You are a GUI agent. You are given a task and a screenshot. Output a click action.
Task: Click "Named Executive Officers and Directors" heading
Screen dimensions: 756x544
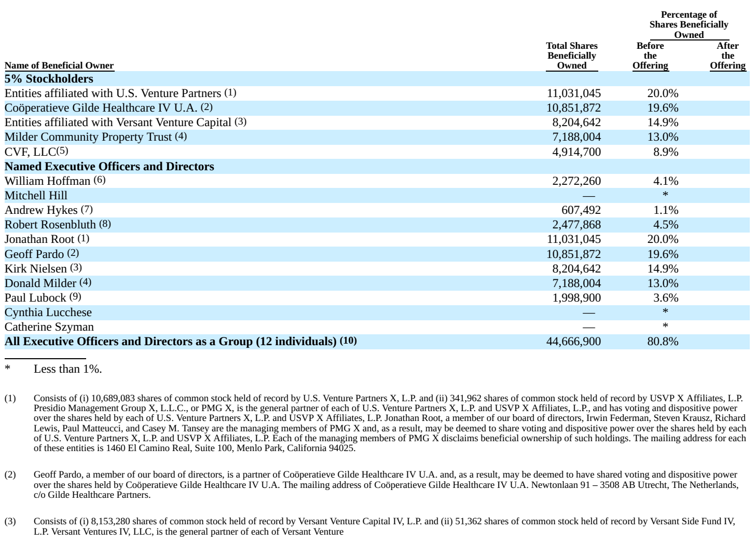pyautogui.click(x=109, y=167)
